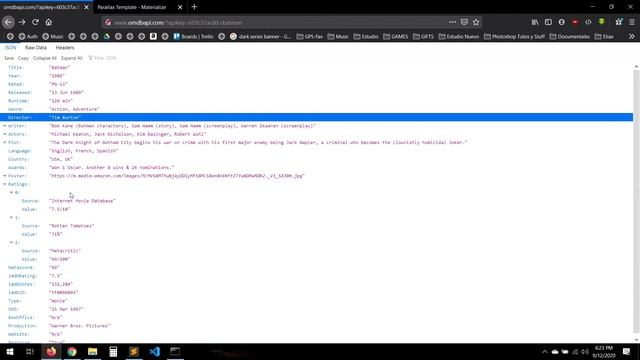The image size is (640, 360).
Task: Open the Photoshop Tutos y Stuff folder
Action: [514, 36]
